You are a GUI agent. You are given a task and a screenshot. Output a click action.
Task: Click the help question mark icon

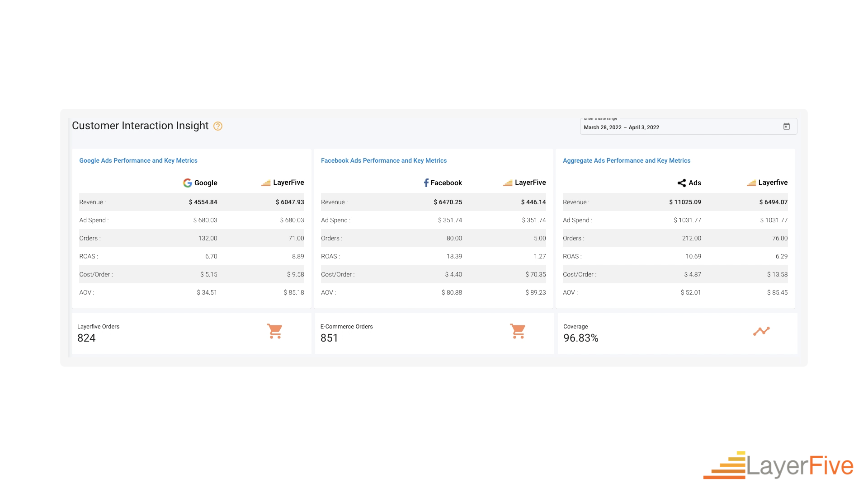[x=218, y=126]
